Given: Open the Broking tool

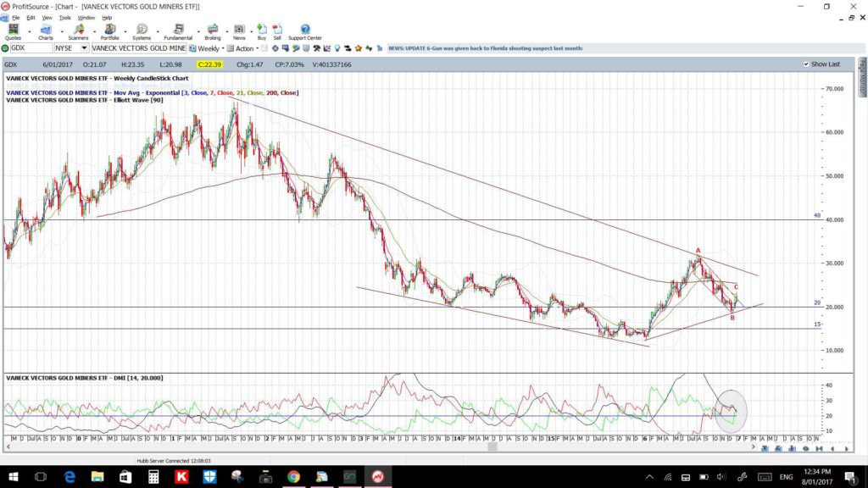Looking at the screenshot, I should [213, 32].
